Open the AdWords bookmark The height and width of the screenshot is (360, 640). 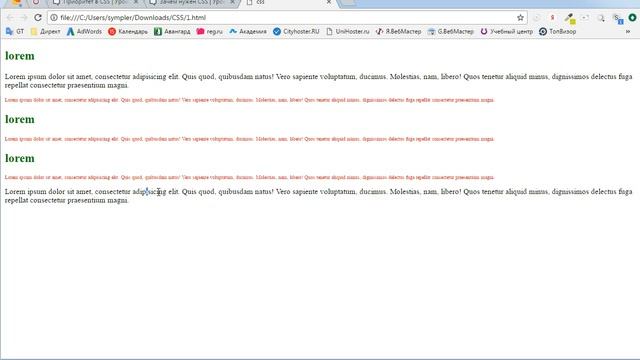[84, 31]
